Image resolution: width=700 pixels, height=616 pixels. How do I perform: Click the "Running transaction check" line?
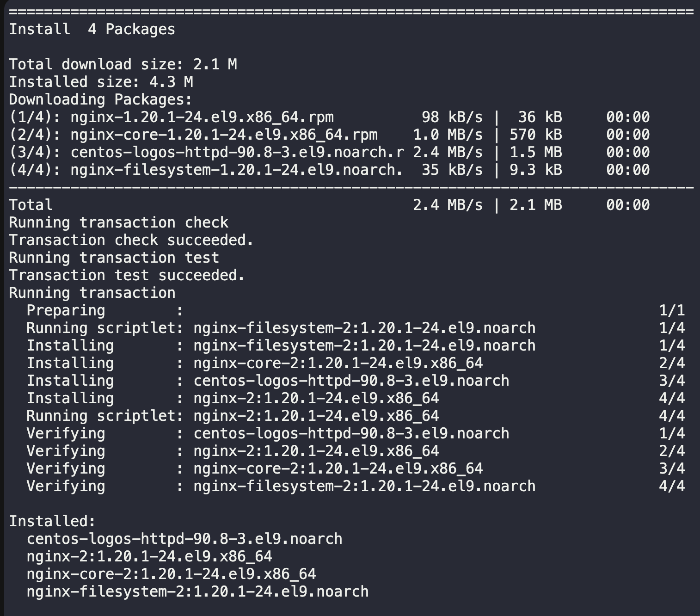click(118, 222)
